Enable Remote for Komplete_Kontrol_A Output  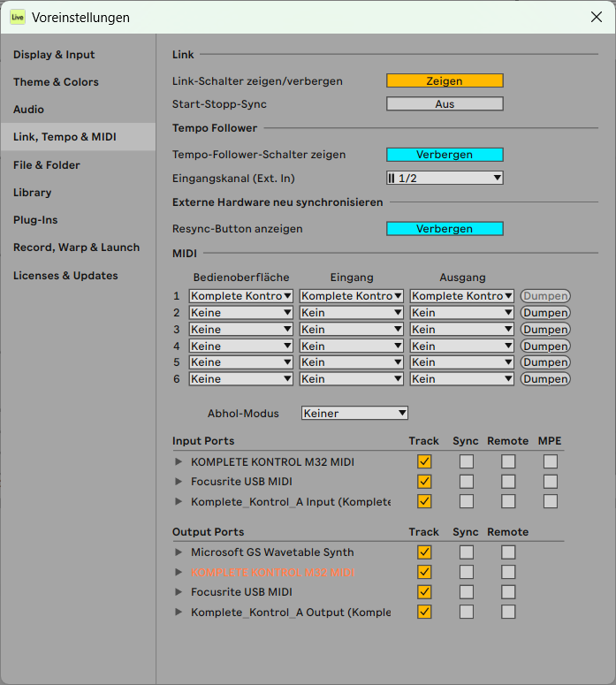point(508,612)
